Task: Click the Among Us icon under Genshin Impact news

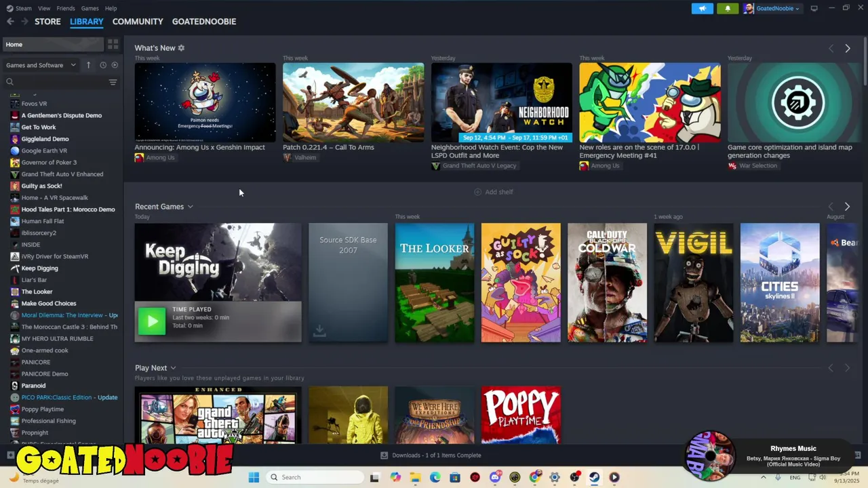Action: [139, 157]
